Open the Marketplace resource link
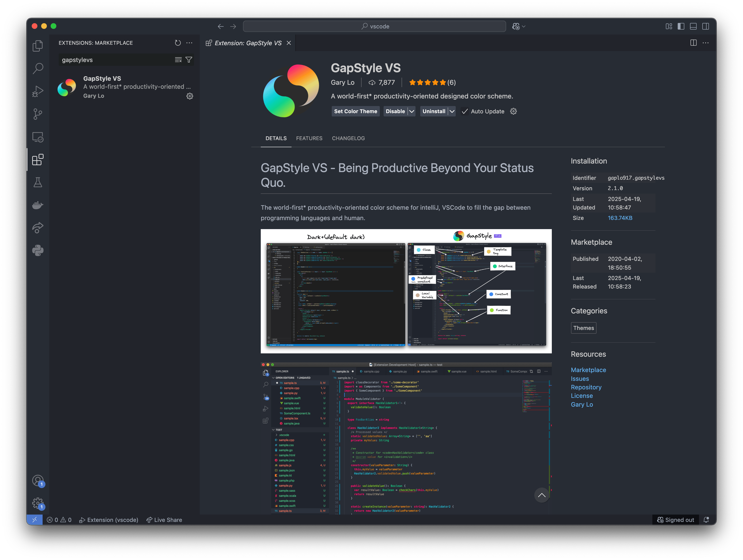 coord(588,370)
